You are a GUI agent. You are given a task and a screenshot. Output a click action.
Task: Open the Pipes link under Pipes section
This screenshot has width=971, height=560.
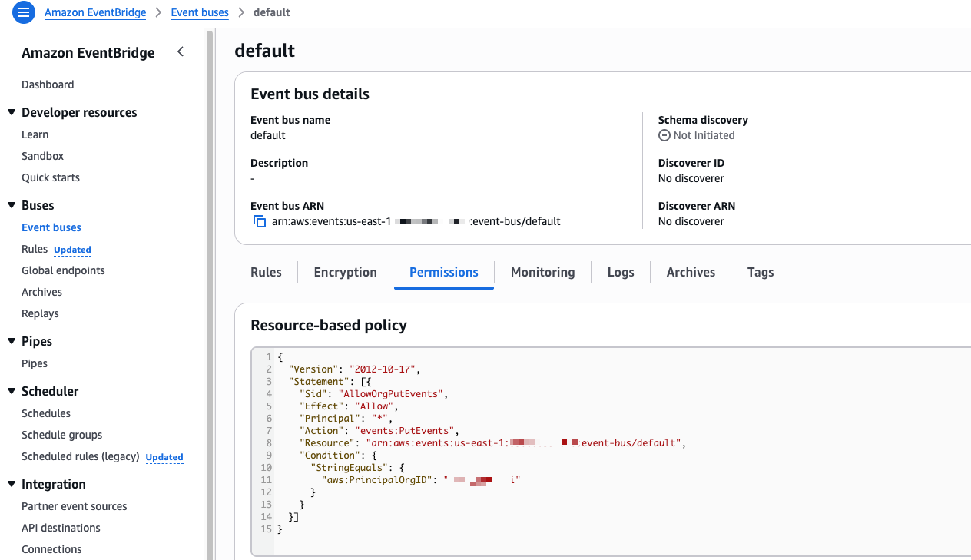[35, 363]
